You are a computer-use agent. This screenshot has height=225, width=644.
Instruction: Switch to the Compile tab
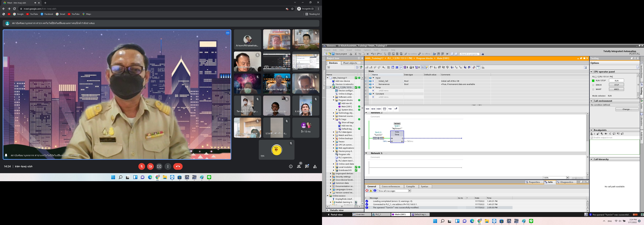[x=410, y=187]
